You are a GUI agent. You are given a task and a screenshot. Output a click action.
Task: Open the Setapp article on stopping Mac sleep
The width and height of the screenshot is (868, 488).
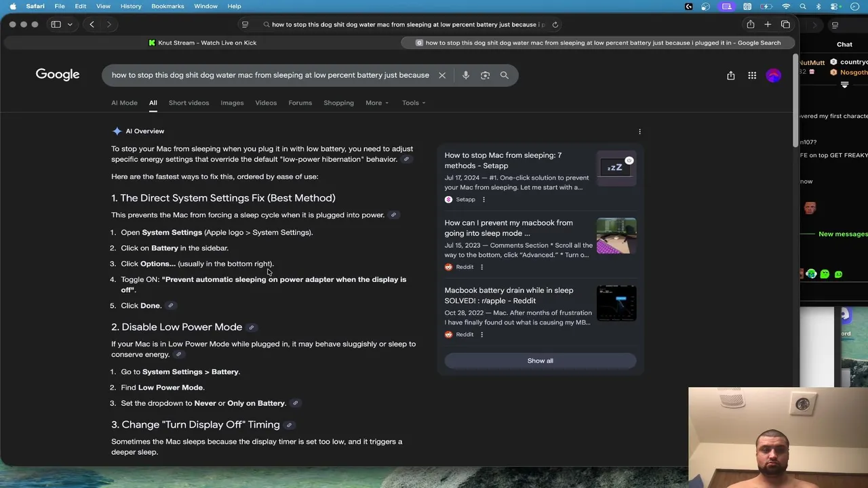coord(503,161)
